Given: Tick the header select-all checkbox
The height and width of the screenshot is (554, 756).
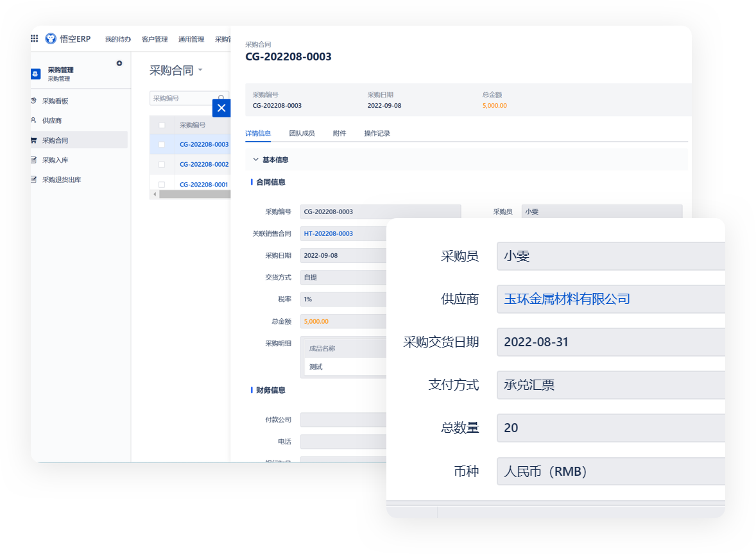Looking at the screenshot, I should point(162,125).
